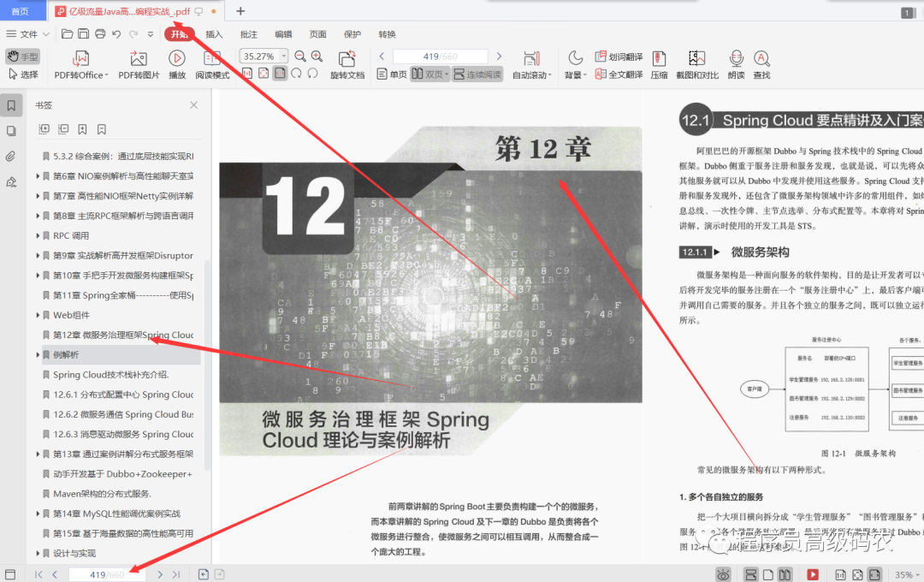
Task: Zoom out with the minus magnifier
Action: click(300, 56)
